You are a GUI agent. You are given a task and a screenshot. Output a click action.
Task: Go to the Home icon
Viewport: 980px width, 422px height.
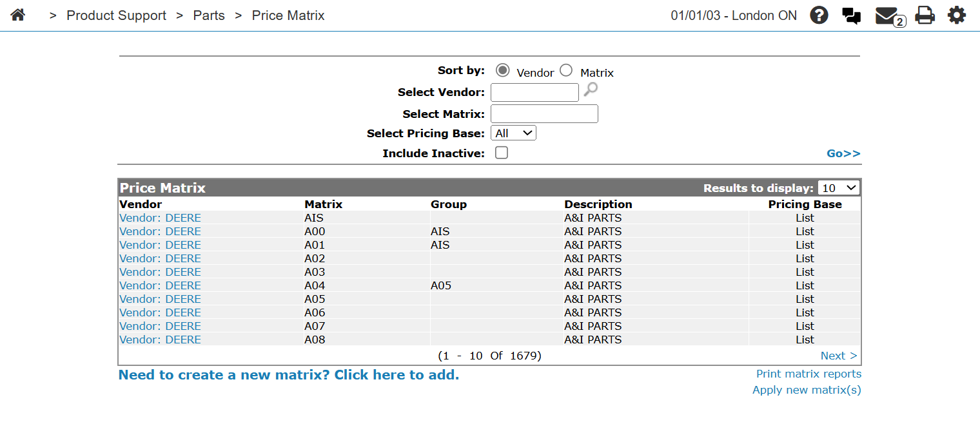tap(17, 15)
